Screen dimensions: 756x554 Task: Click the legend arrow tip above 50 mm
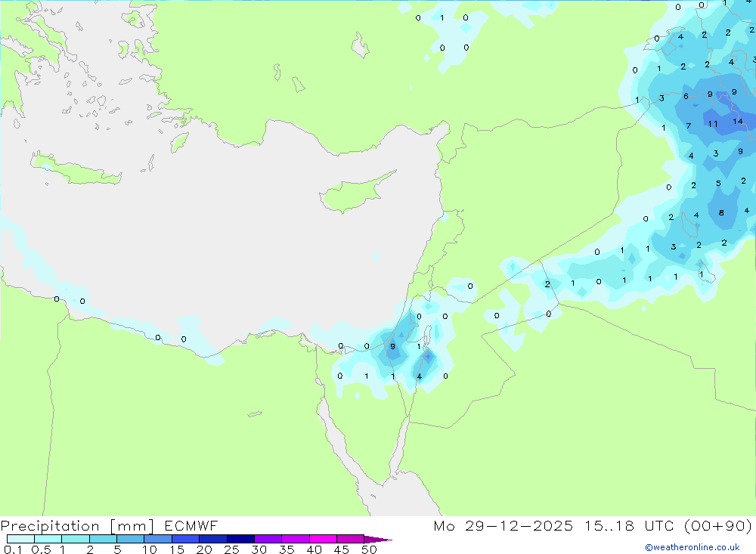[x=378, y=539]
